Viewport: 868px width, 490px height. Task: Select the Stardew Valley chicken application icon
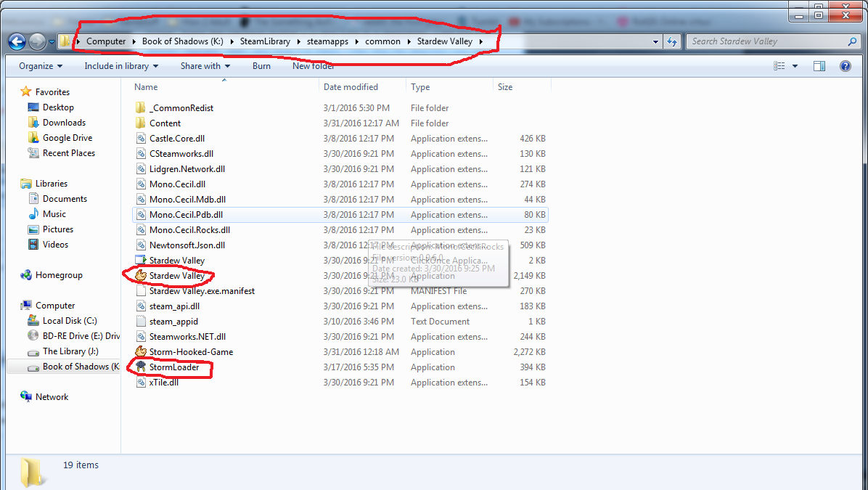click(x=142, y=276)
